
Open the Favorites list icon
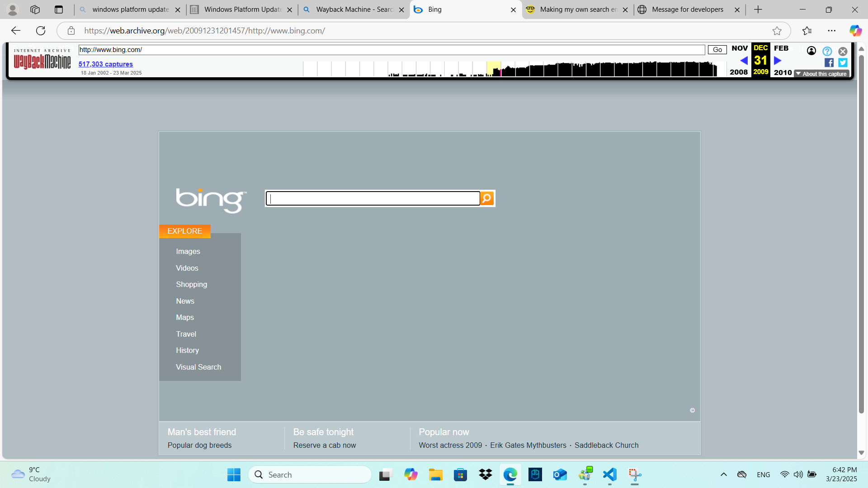(807, 31)
